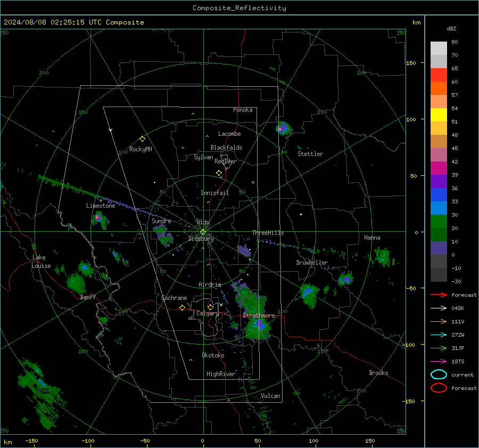This screenshot has height=448, width=479.
Task: Click the orange 111V arrow in legend
Action: (x=439, y=321)
